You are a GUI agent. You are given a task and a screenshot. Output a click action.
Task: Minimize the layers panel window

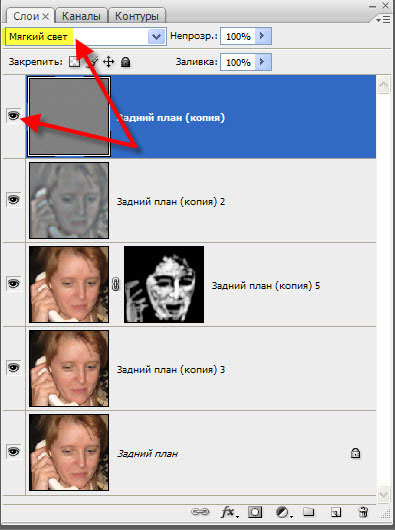click(373, 6)
